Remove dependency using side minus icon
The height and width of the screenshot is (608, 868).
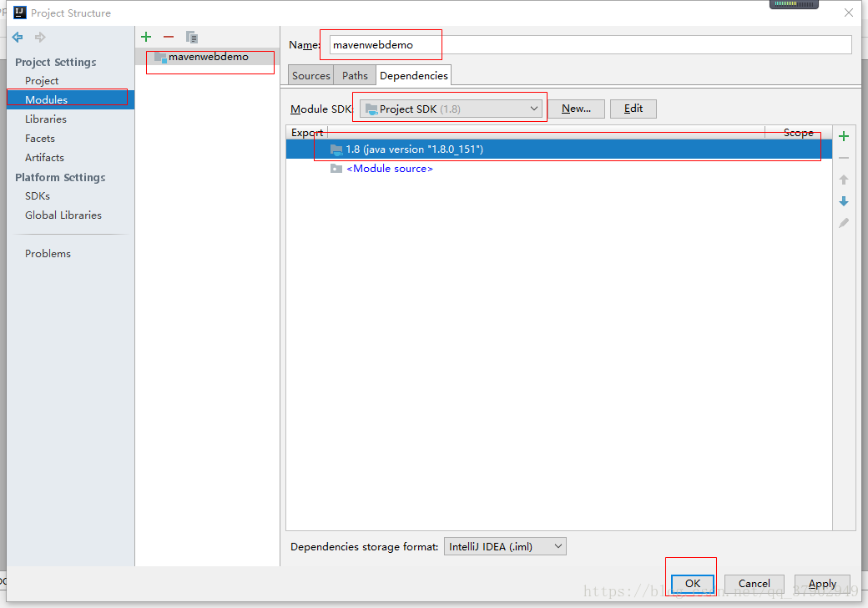844,158
